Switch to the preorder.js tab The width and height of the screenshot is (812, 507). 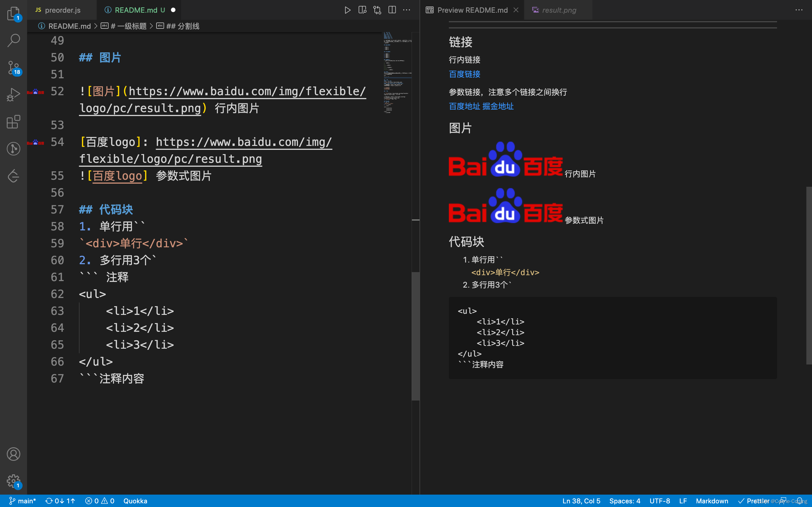(x=62, y=10)
